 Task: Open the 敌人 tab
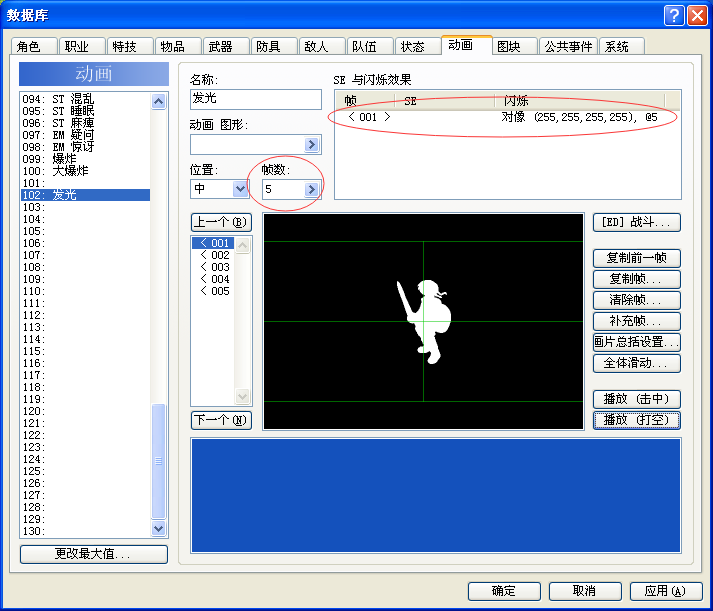click(321, 46)
